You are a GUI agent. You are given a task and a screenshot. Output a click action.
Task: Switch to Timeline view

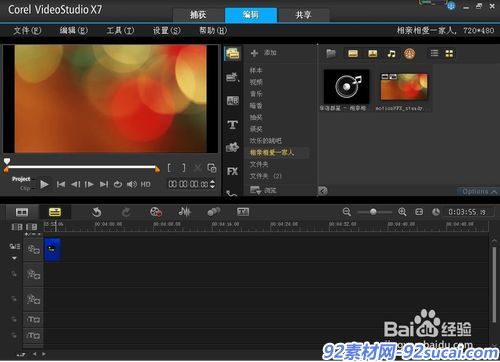point(55,212)
